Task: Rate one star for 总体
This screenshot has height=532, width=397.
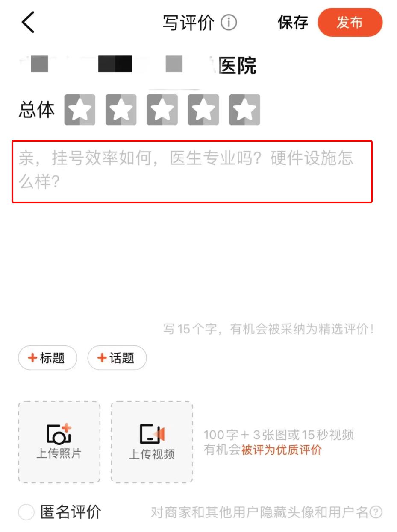Action: 80,110
